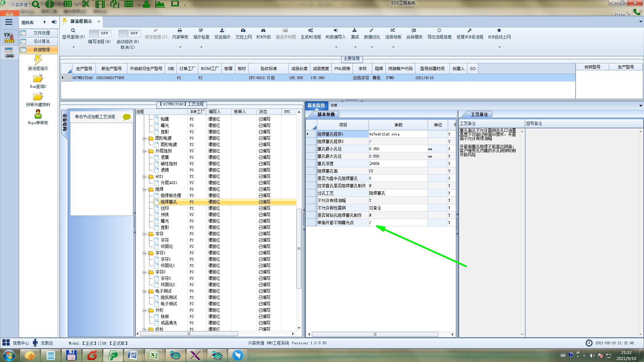The height and width of the screenshot is (362, 644).
Task: Click the 内部审核 printer icon
Action: point(180,31)
